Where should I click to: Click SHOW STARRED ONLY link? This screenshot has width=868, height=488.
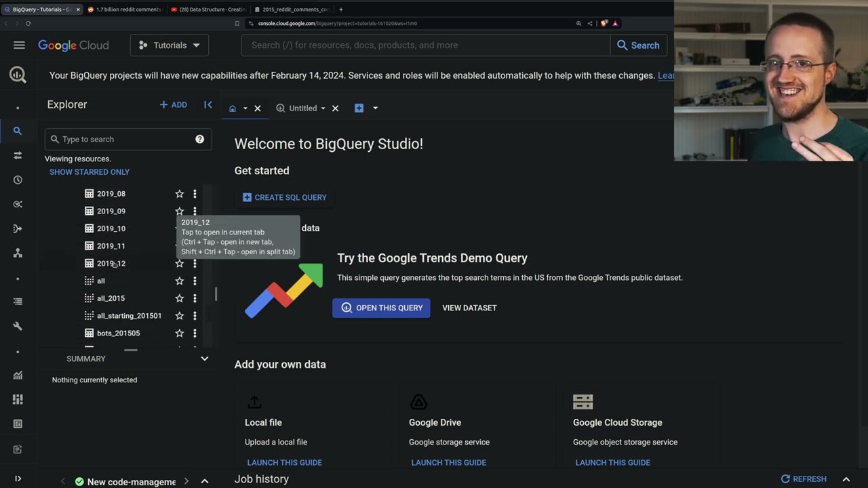(90, 172)
